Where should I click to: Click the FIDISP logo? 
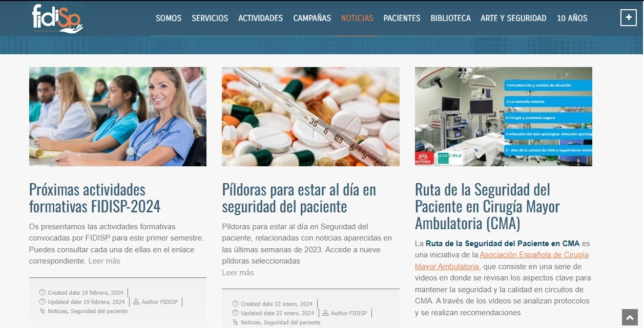coord(57,18)
